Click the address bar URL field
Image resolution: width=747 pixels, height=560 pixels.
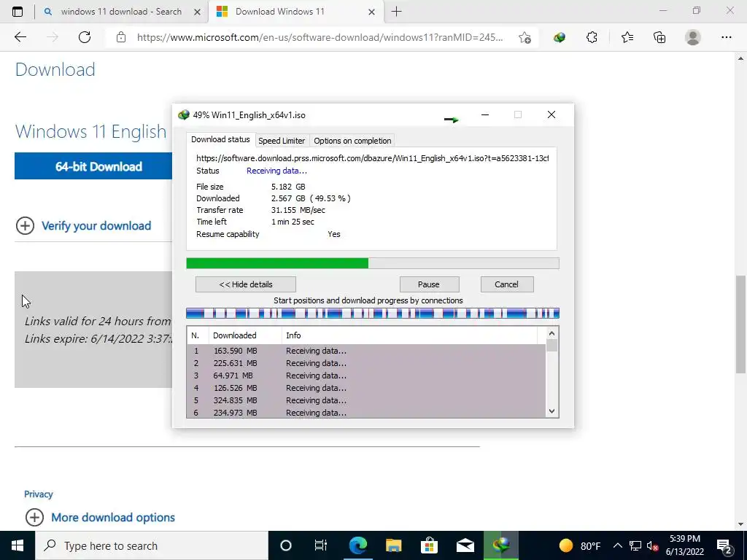pos(320,37)
